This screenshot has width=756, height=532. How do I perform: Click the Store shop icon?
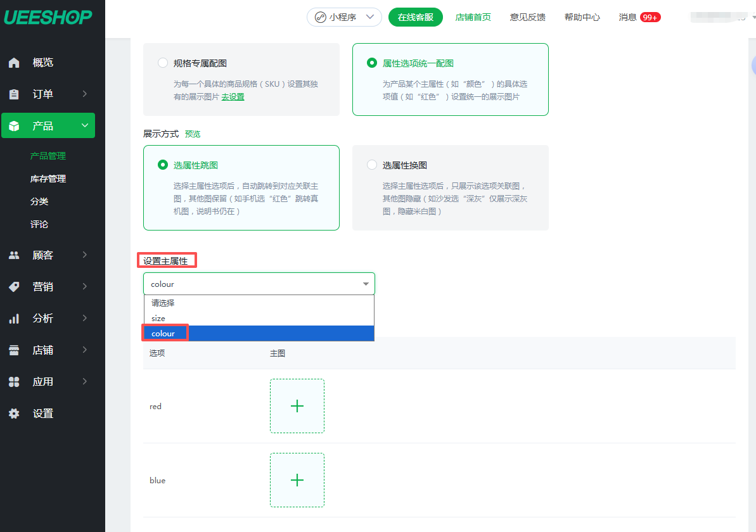14,350
